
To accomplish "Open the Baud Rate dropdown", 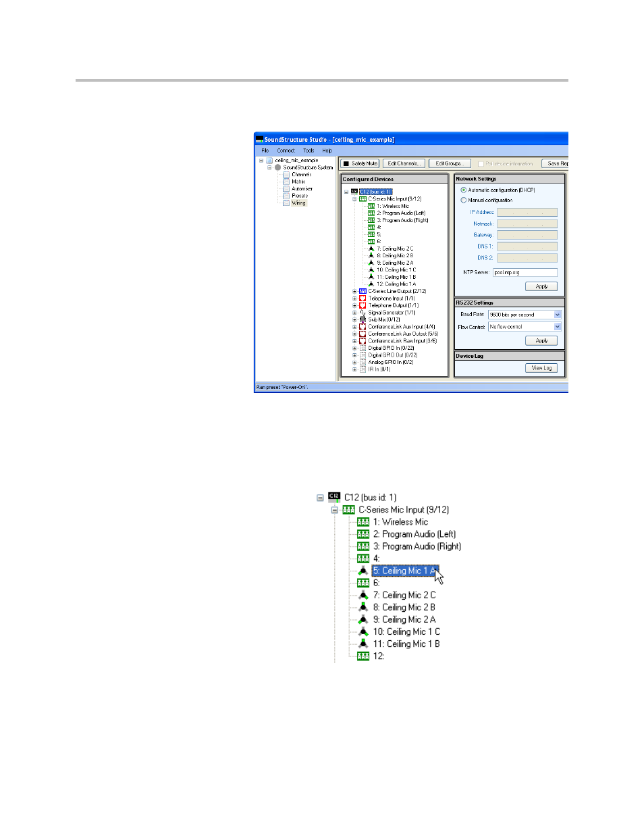I will point(558,315).
